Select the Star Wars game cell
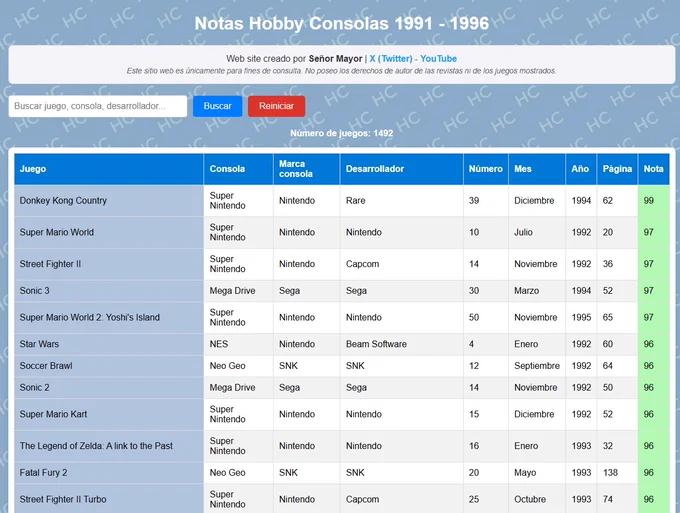 pyautogui.click(x=109, y=344)
